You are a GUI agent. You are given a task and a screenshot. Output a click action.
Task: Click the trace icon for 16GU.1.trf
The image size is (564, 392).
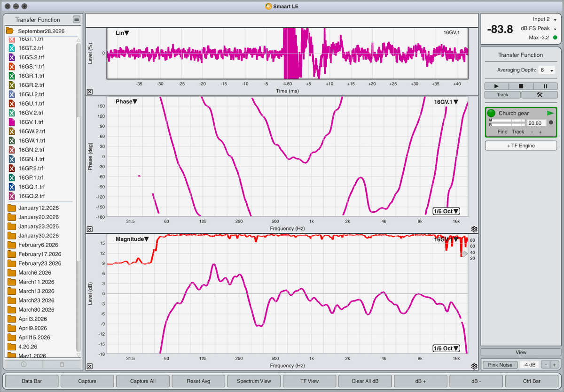12,103
